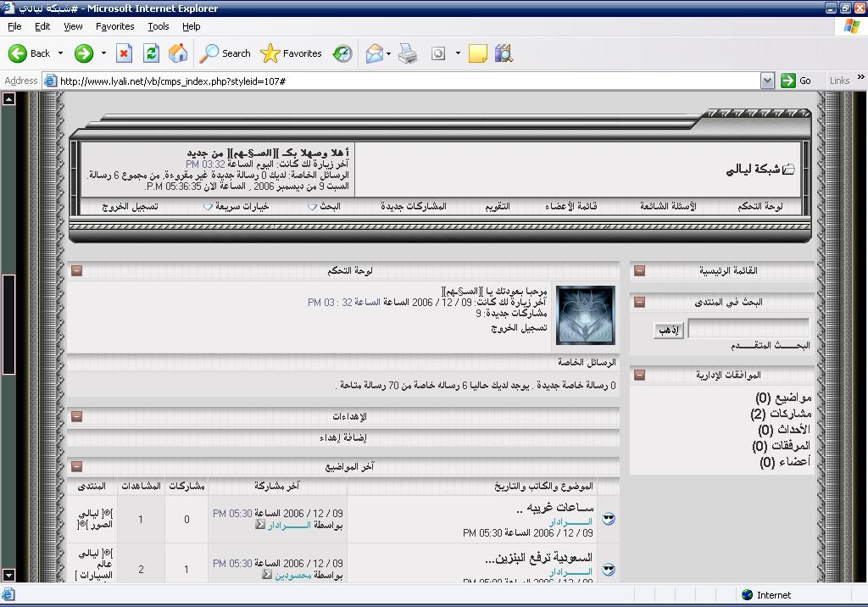
Task: Click the page vertical scrollbar thumb
Action: pos(8,324)
